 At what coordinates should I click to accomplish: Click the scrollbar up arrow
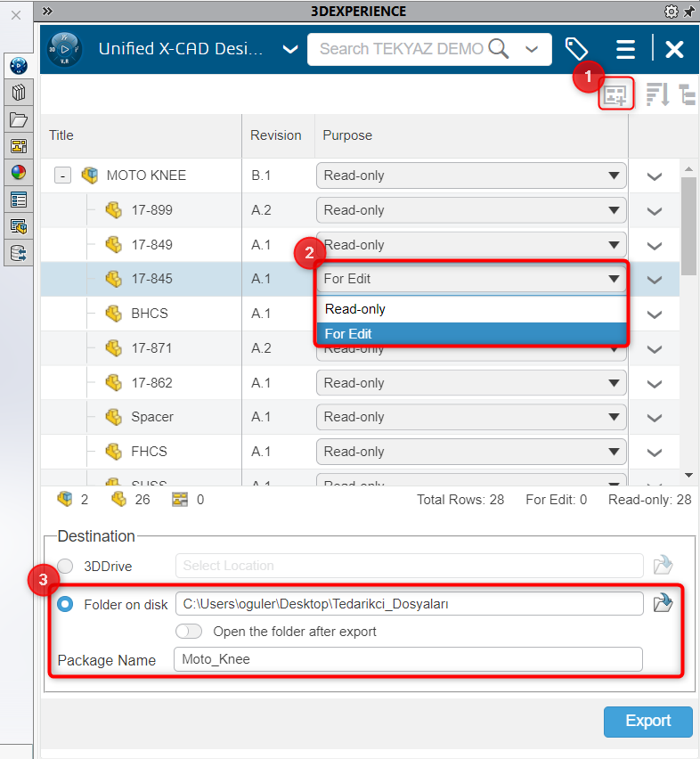coord(689,169)
